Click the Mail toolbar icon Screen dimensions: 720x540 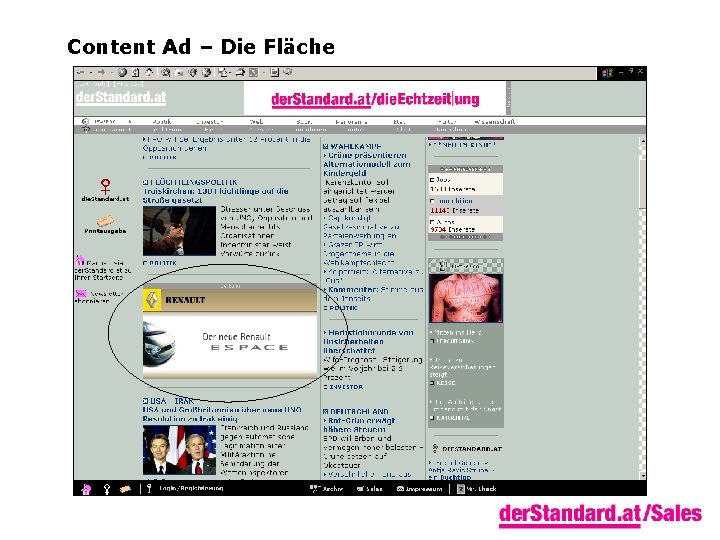[223, 73]
